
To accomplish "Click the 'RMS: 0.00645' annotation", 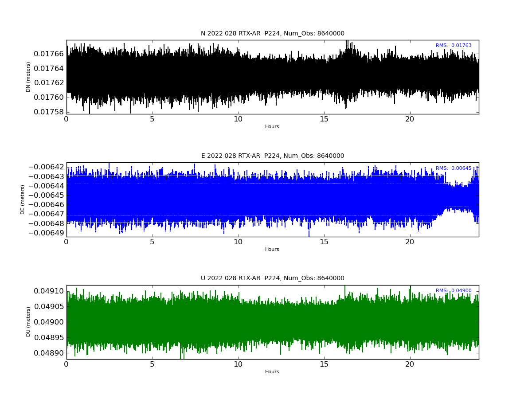I will 454,168.
